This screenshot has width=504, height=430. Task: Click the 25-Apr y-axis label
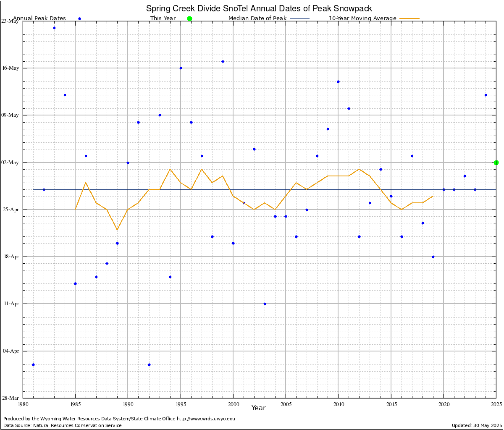click(10, 210)
